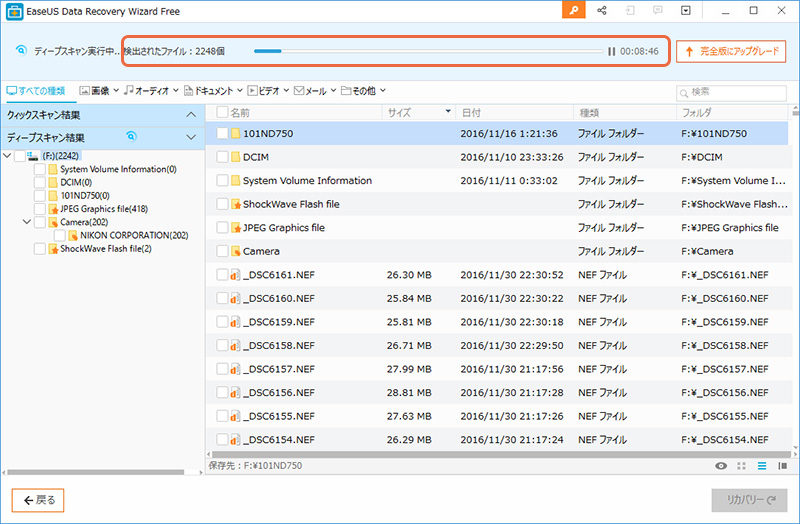Click the リカバリー recover button
This screenshot has height=524, width=800.
pyautogui.click(x=749, y=501)
